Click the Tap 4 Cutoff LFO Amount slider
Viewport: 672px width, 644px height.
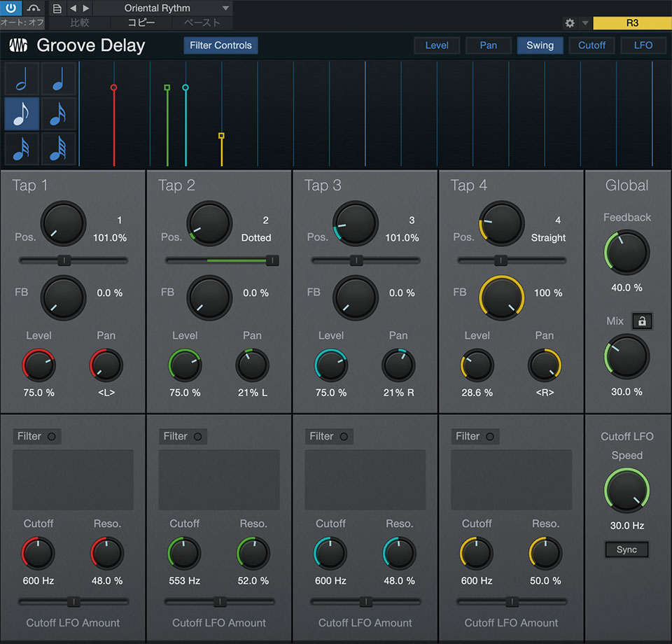(512, 602)
